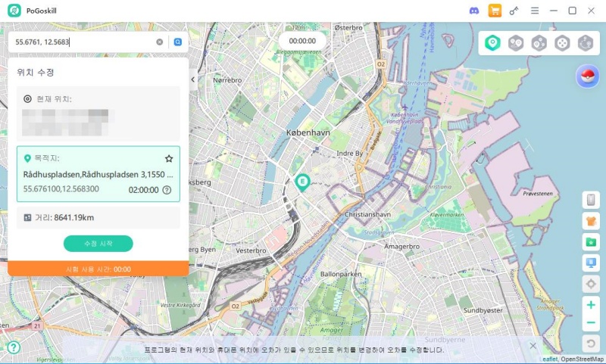Recenter map with the crosshair icon

click(591, 284)
